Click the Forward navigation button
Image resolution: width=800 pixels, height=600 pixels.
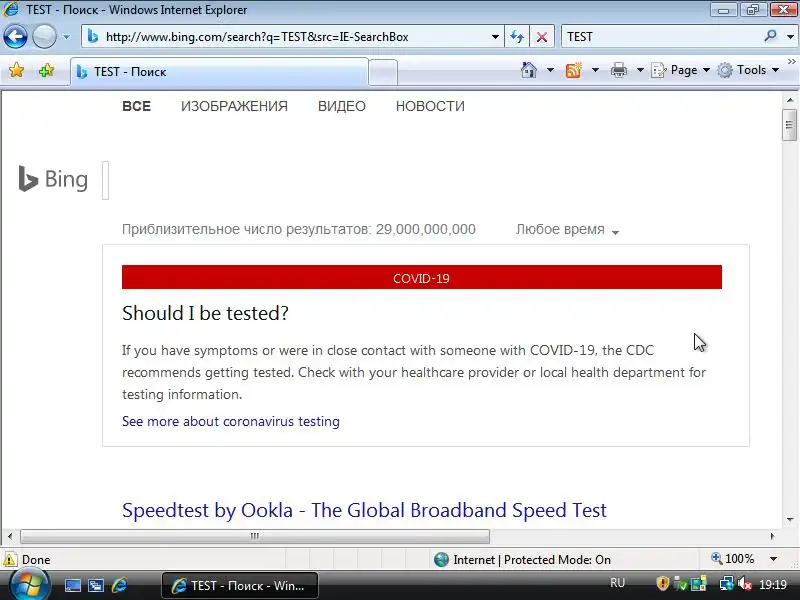coord(44,37)
